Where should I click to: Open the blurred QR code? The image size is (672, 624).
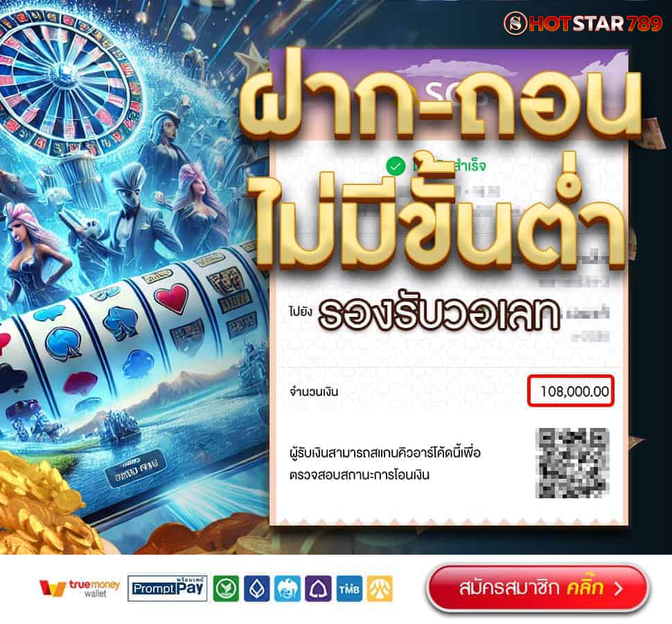(x=572, y=462)
